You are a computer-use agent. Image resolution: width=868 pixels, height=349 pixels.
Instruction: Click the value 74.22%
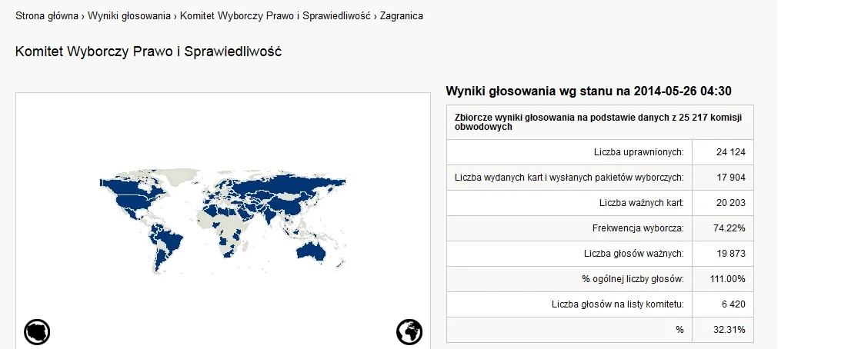(x=729, y=228)
